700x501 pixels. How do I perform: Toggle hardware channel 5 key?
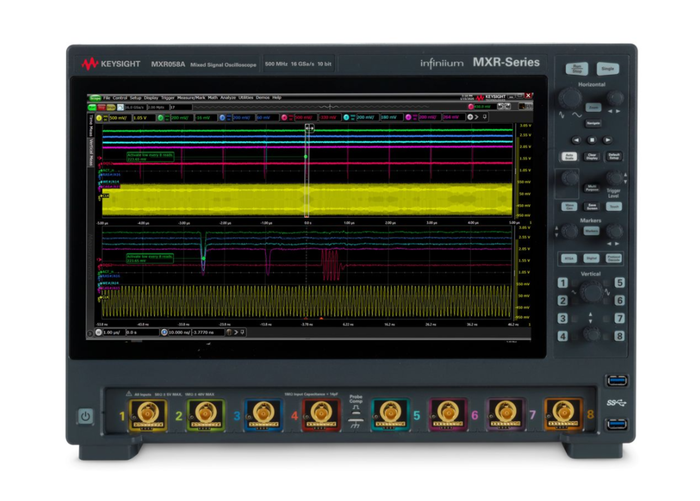click(619, 283)
